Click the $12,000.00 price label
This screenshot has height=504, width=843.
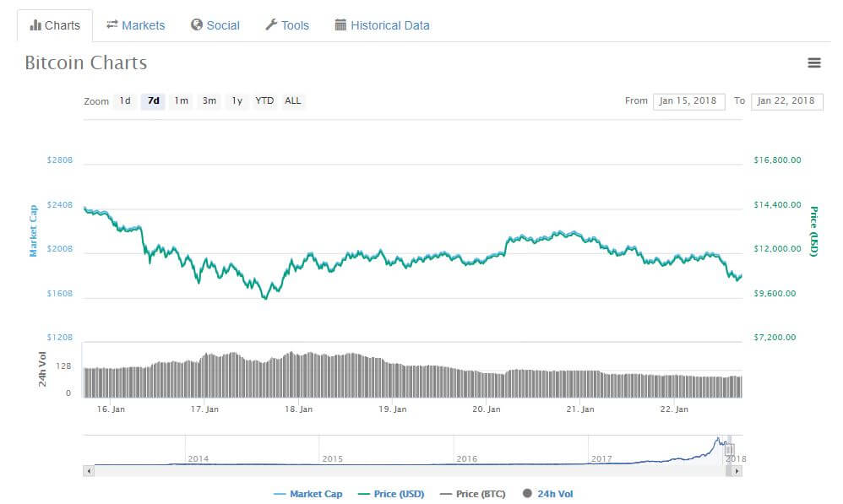777,249
